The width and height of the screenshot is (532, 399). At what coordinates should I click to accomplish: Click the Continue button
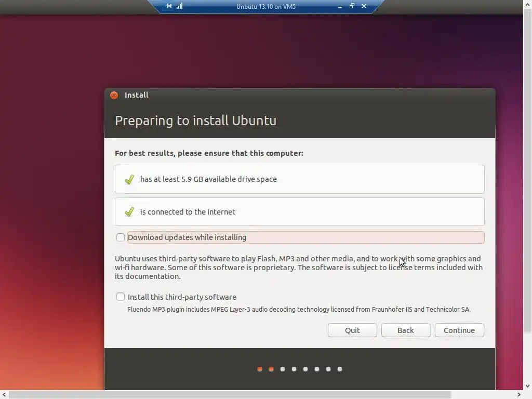tap(459, 330)
